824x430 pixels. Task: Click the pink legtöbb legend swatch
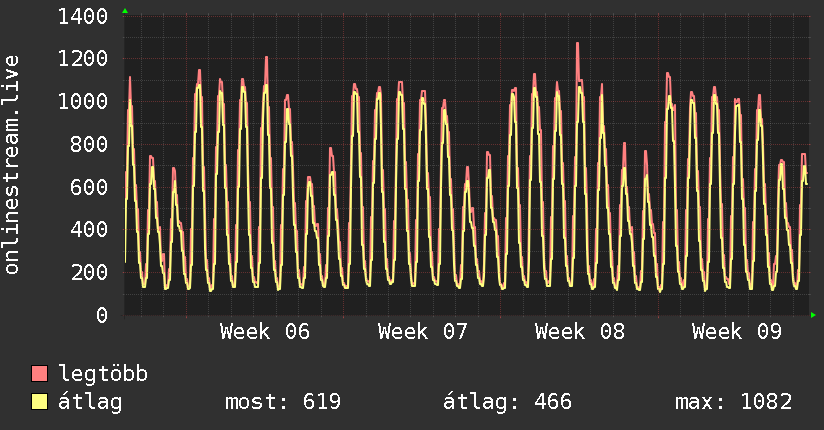[39, 373]
